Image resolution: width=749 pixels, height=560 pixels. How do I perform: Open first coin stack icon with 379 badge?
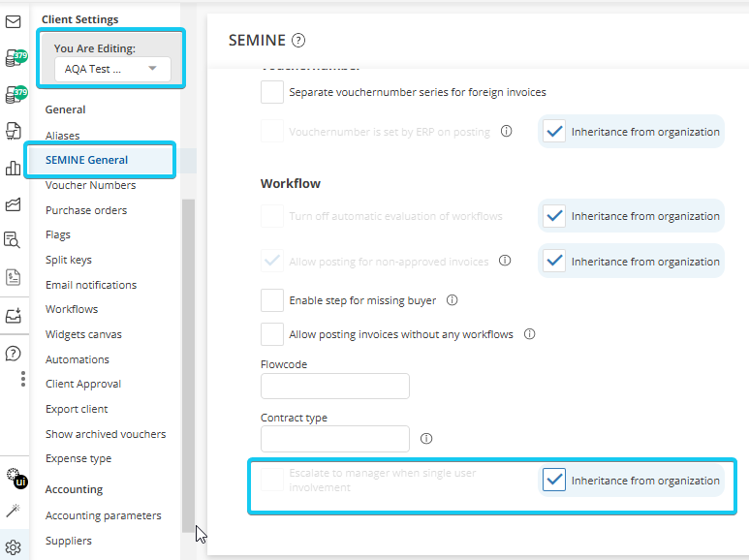pos(16,58)
